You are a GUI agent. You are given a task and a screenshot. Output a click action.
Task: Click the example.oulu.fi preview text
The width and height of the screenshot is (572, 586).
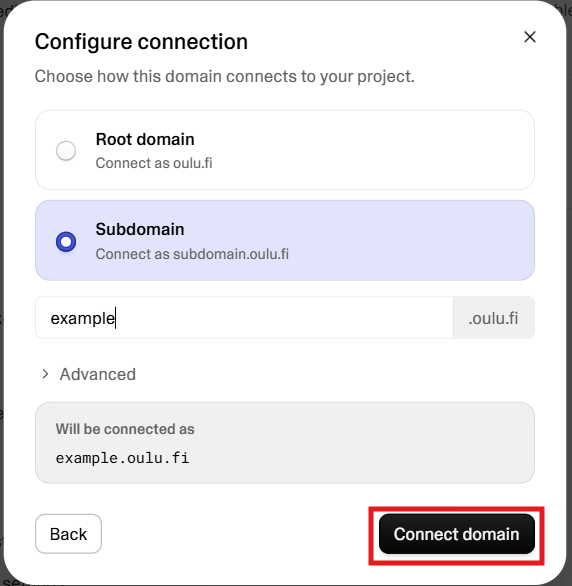122,458
